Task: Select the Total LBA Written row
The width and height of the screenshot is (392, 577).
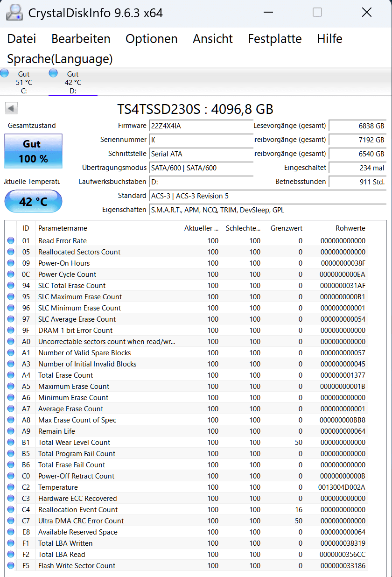Action: click(x=187, y=543)
